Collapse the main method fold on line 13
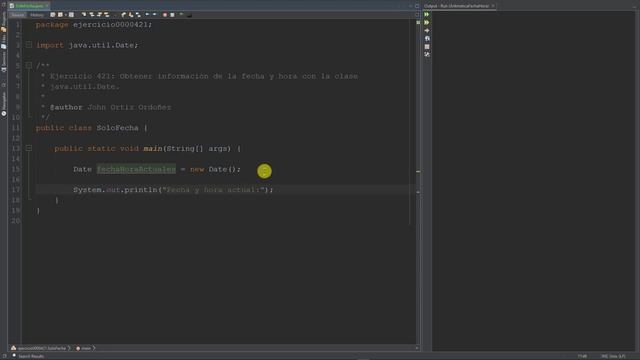The width and height of the screenshot is (640, 360). (29, 148)
